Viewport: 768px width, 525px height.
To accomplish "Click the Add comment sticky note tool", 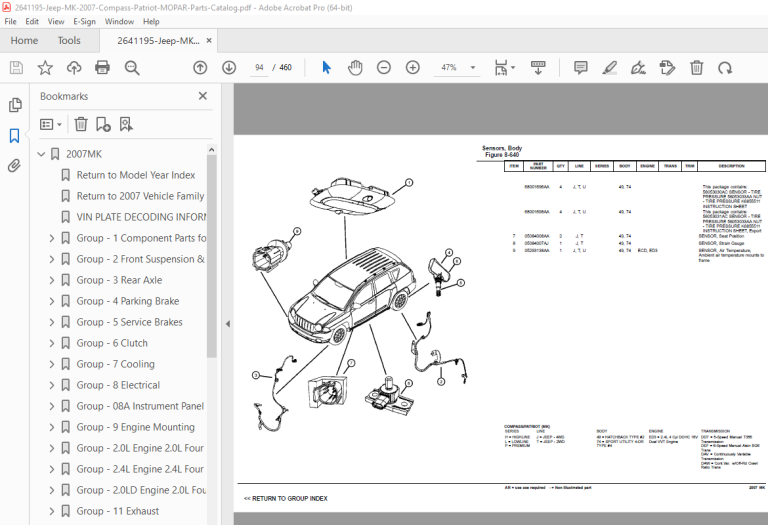I will 580,68.
